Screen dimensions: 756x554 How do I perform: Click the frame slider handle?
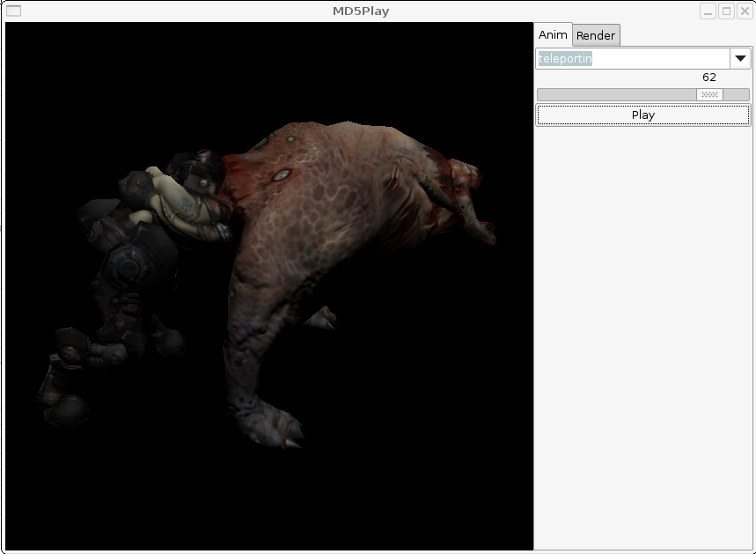pos(709,94)
